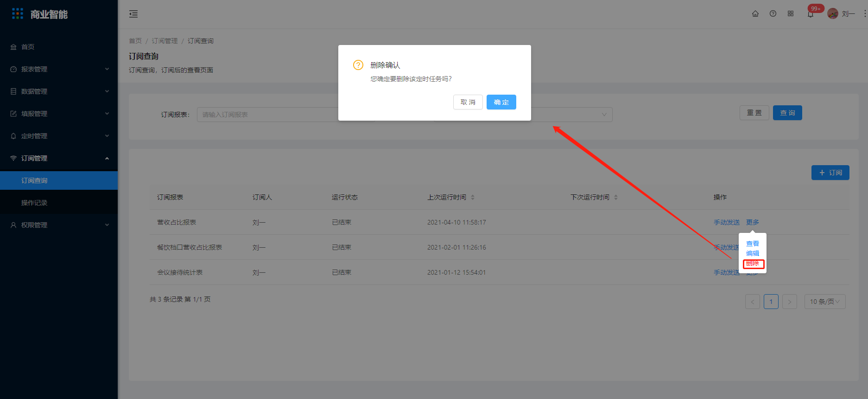Click the timestamp 2021-01-12 15:54:01
The image size is (868, 399).
(x=456, y=272)
